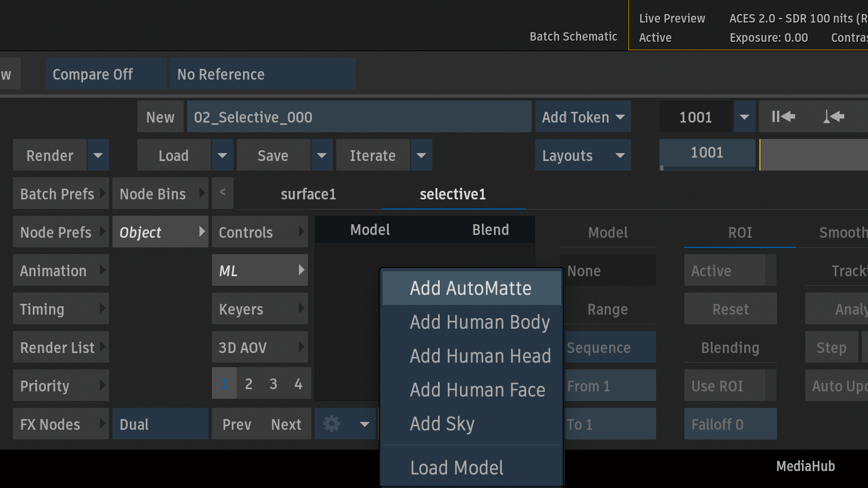Click the Falloff 0 numeric field
This screenshot has width=868, height=488.
[730, 424]
